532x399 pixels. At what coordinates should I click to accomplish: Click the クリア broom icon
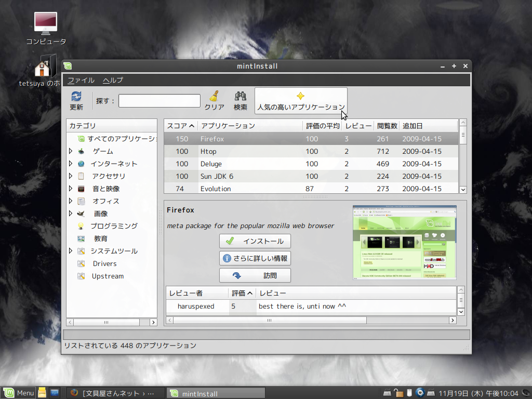click(214, 96)
